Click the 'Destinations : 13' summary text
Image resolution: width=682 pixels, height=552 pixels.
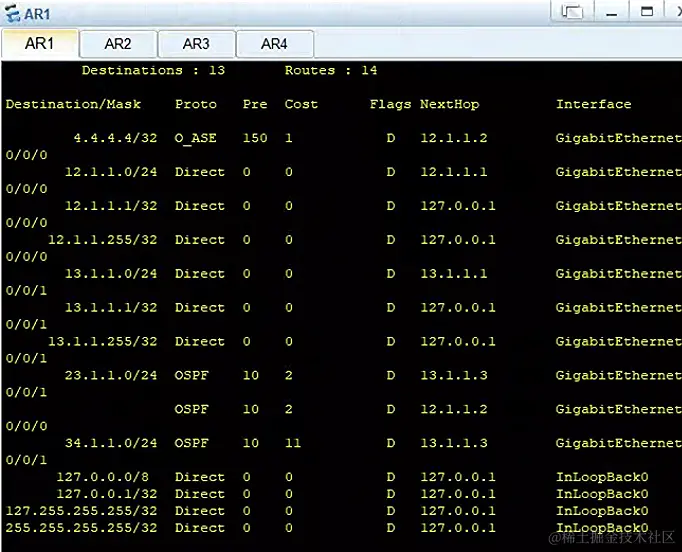[153, 70]
